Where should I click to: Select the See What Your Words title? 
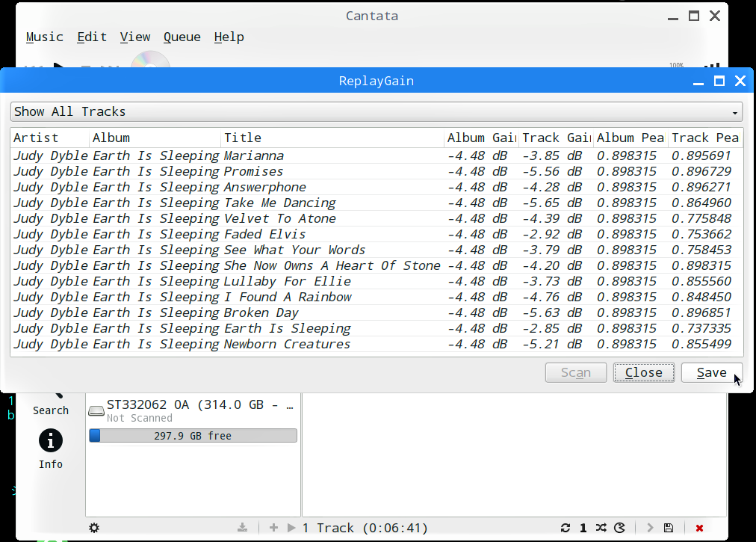(x=294, y=250)
